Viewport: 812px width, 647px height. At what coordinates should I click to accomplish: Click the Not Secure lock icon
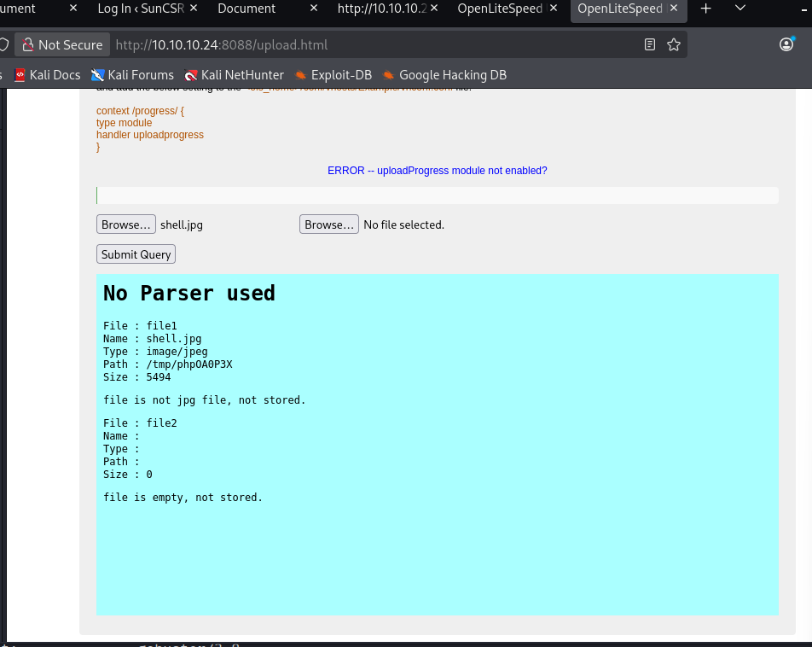click(x=28, y=44)
